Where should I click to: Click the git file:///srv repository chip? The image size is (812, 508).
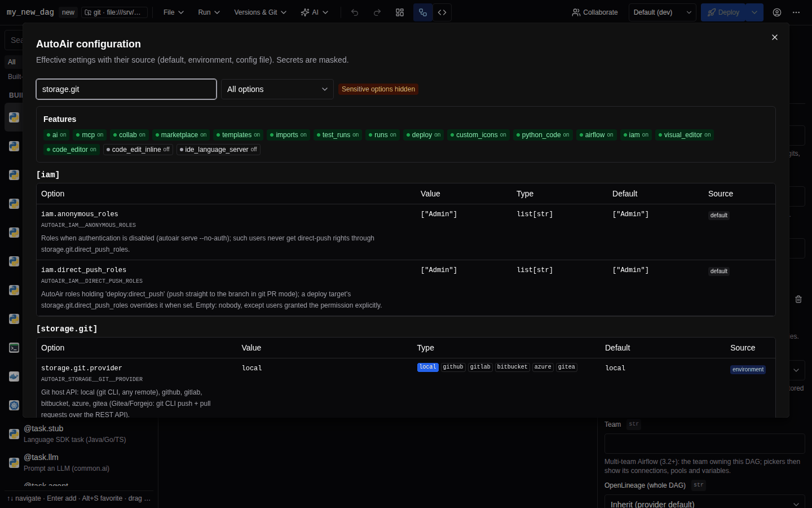[114, 12]
